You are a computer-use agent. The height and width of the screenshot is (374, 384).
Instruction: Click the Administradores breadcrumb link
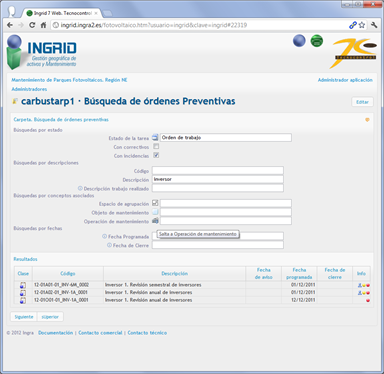[29, 89]
